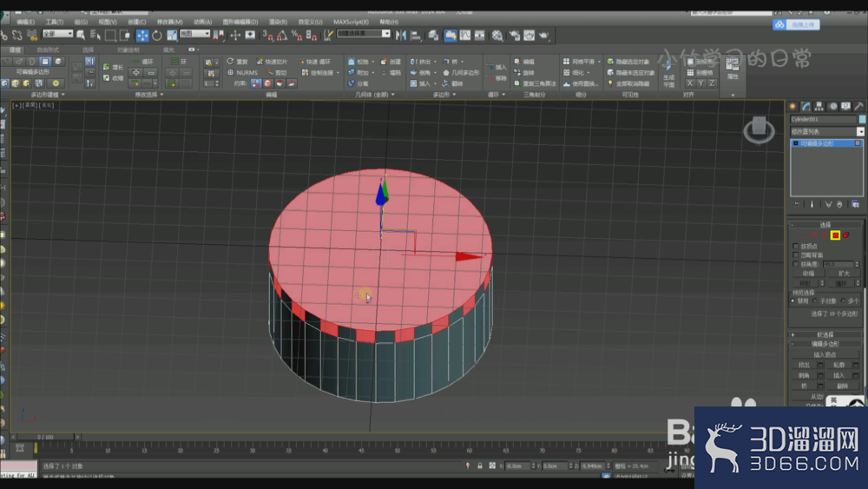Expand the 软选择 rollout
The width and height of the screenshot is (868, 489).
[x=825, y=334]
